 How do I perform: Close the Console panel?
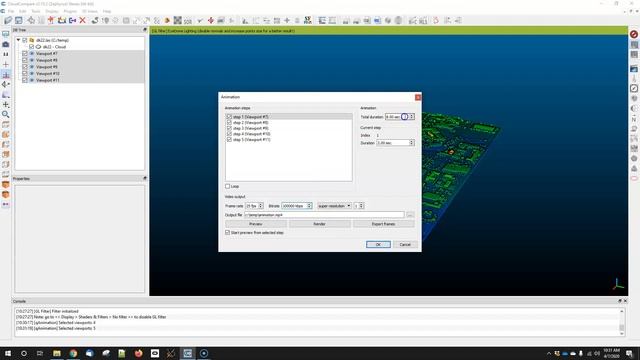625,301
